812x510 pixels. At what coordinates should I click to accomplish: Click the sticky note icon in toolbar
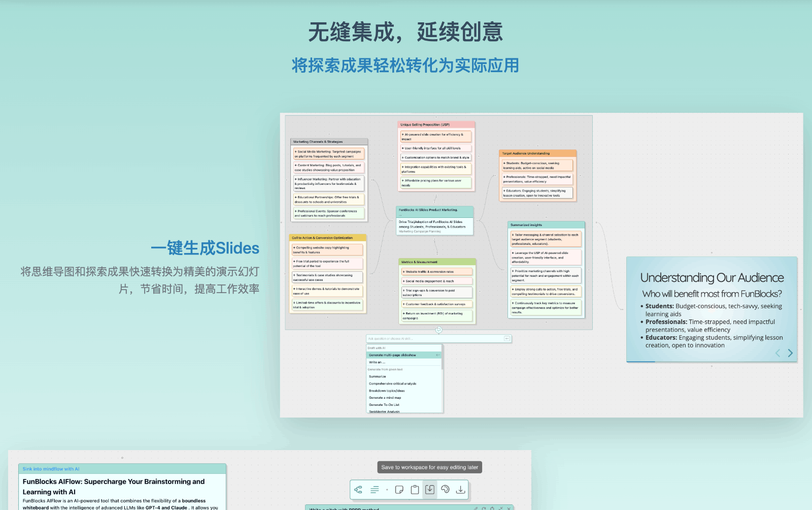point(399,490)
